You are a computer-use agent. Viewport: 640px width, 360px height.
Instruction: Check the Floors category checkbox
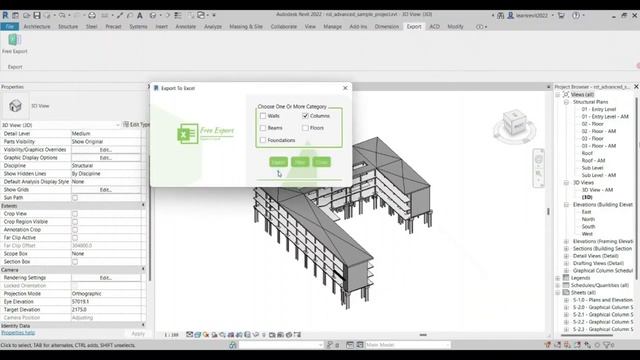(x=305, y=128)
